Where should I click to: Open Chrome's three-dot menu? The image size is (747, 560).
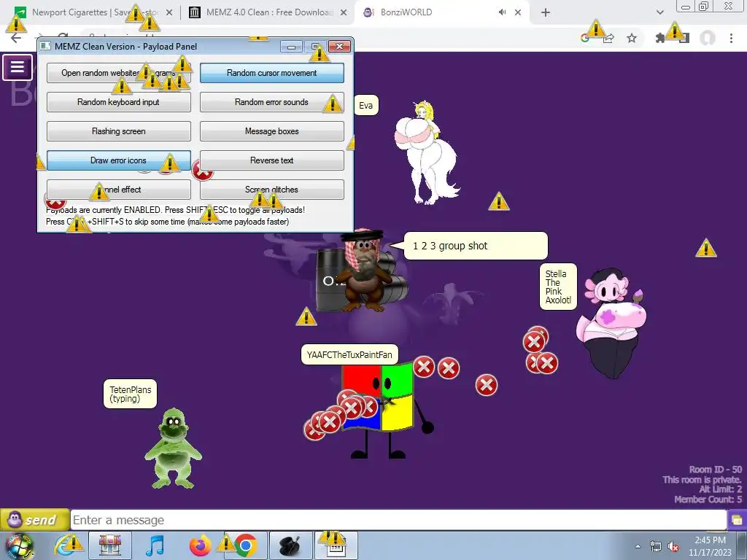pos(731,38)
